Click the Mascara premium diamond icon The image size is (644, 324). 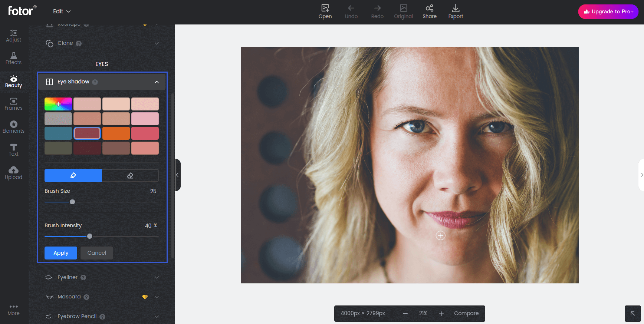[x=145, y=297]
